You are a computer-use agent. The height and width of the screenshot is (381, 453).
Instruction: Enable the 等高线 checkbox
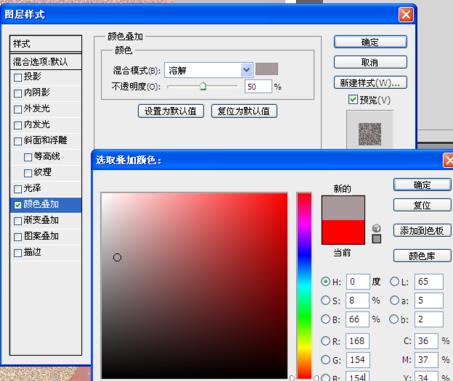point(28,157)
